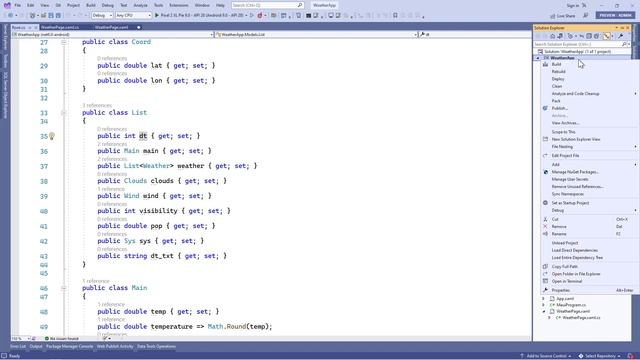640x360 pixels.
Task: Open Output tab at bottom
Action: [x=36, y=347]
